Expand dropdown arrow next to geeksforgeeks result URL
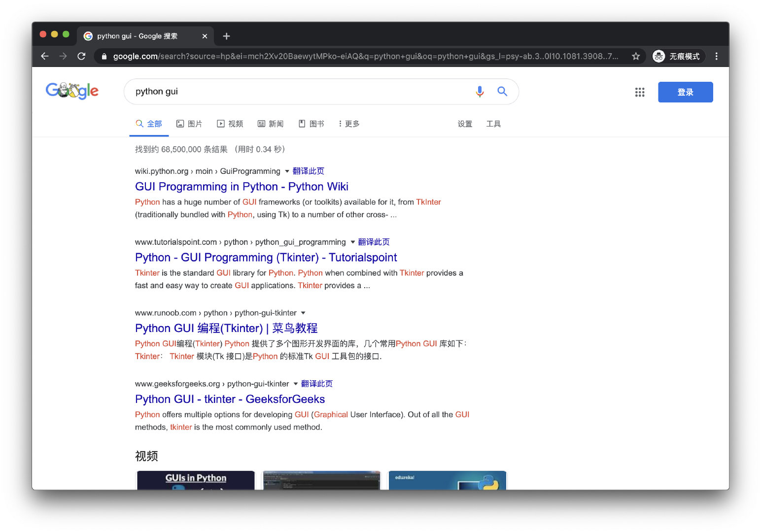This screenshot has width=761, height=532. point(296,384)
